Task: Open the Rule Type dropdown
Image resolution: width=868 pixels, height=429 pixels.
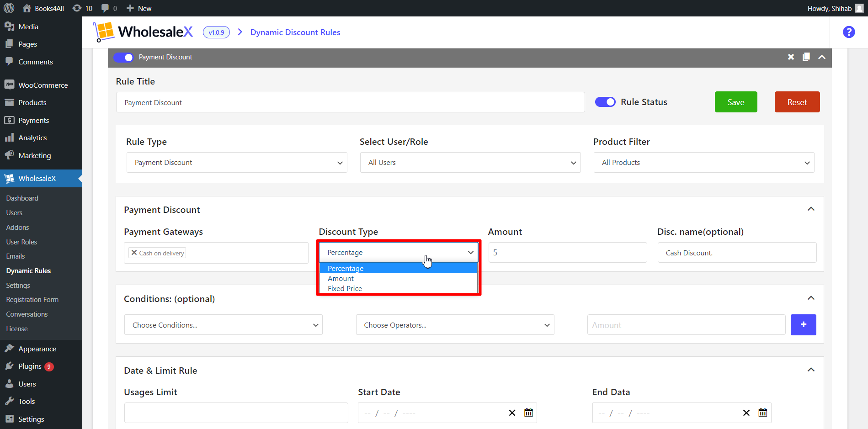Action: pyautogui.click(x=237, y=163)
